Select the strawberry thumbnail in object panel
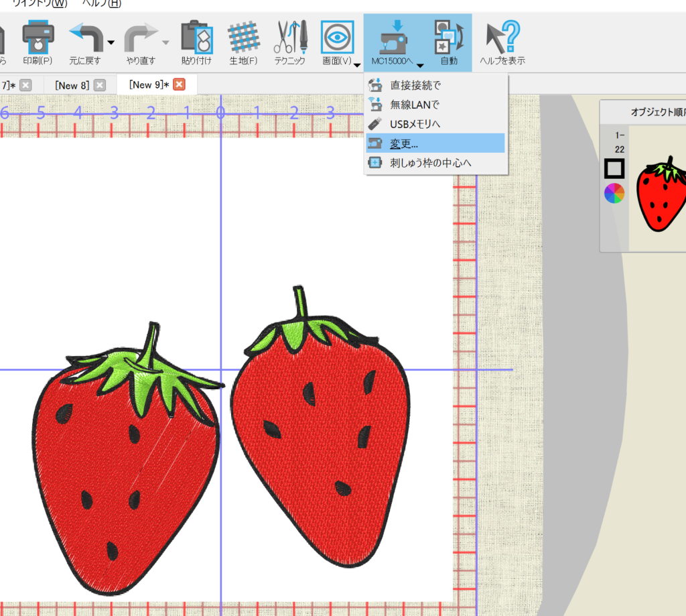Image resolution: width=686 pixels, height=616 pixels. 662,196
